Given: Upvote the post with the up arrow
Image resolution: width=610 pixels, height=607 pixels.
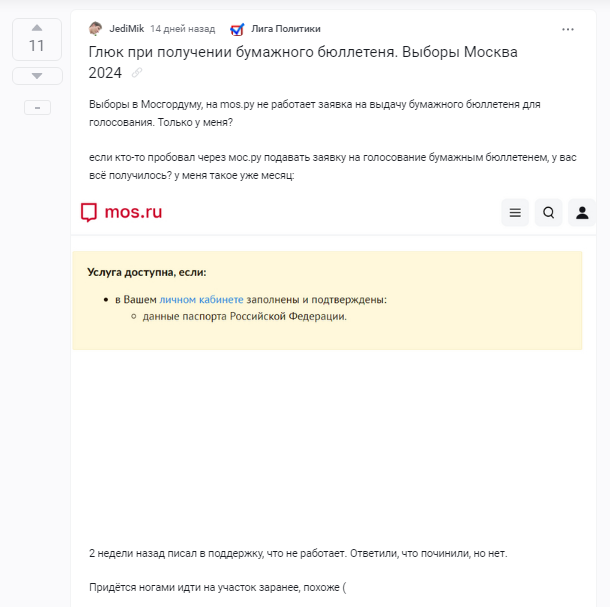Looking at the screenshot, I should [37, 27].
